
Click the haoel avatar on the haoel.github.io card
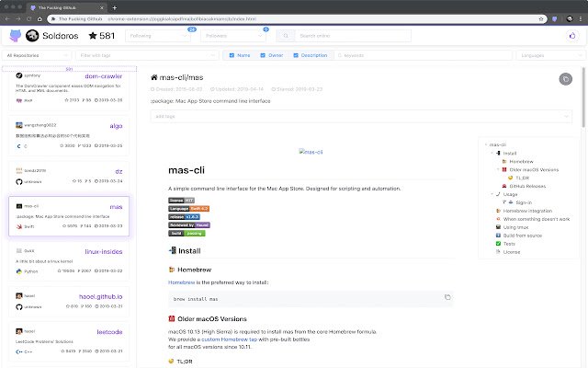(x=19, y=296)
